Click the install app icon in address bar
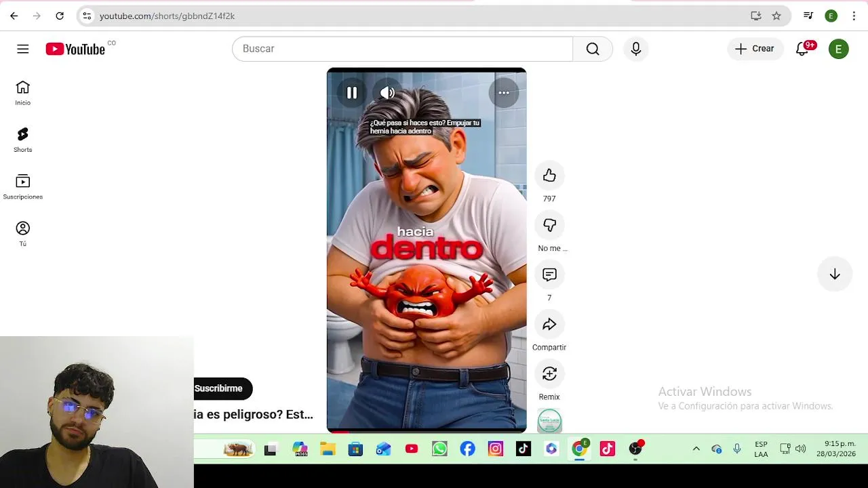Image resolution: width=868 pixels, height=488 pixels. (756, 16)
